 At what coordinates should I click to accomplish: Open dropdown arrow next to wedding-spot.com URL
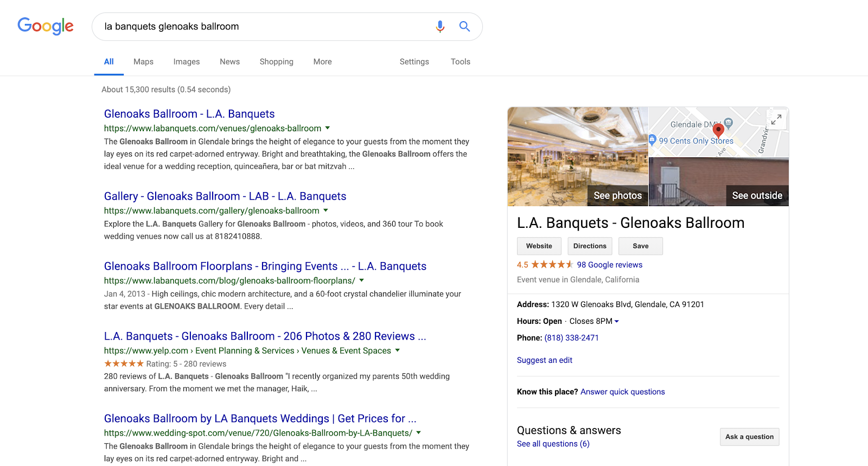(x=418, y=433)
